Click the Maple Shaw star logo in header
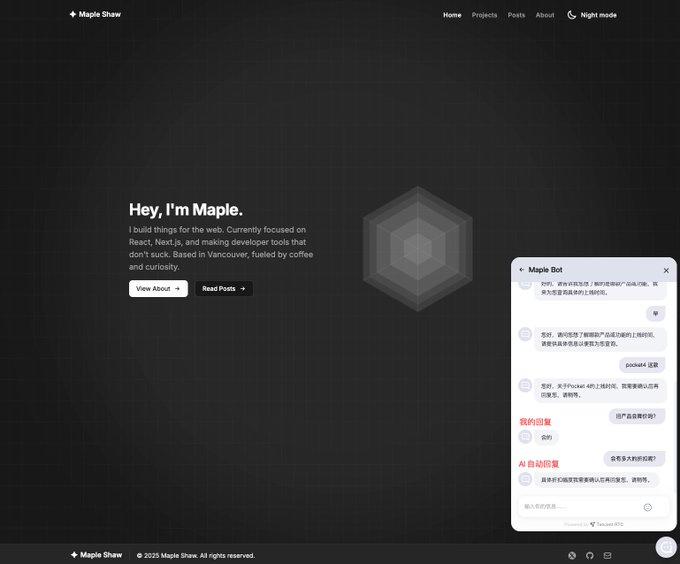The width and height of the screenshot is (680, 564). [x=73, y=14]
